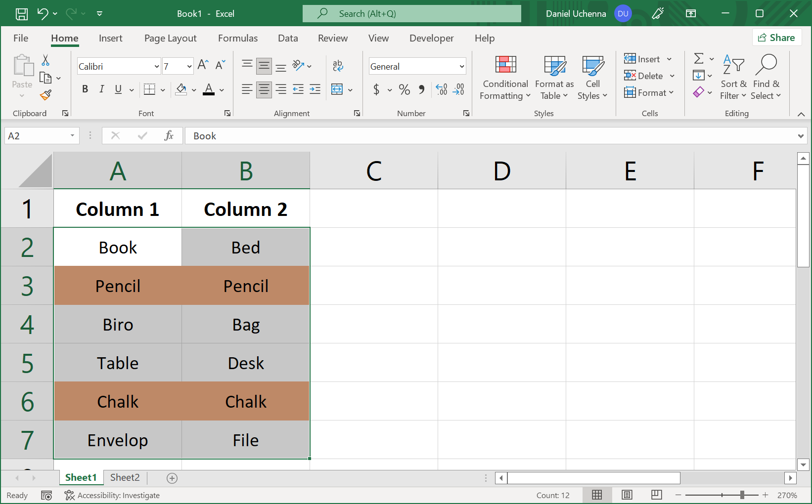Open Sort & Filter options
This screenshot has height=504, width=812.
[x=733, y=78]
